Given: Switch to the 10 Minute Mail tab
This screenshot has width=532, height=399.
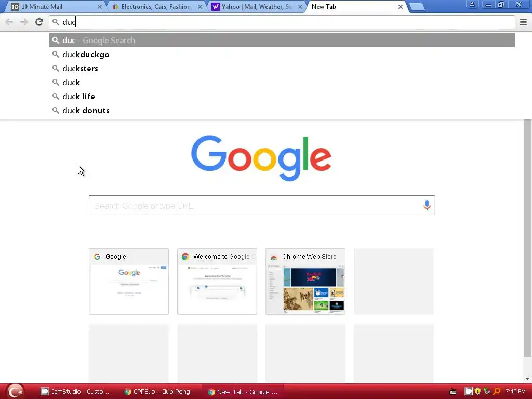Looking at the screenshot, I should [56, 7].
